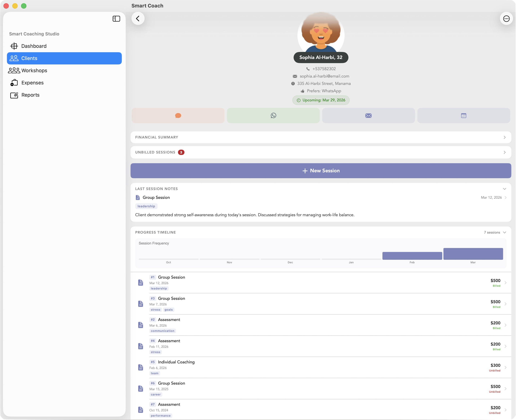Viewport: 516px width, 420px height.
Task: Click document icon for session #7
Action: (x=140, y=410)
